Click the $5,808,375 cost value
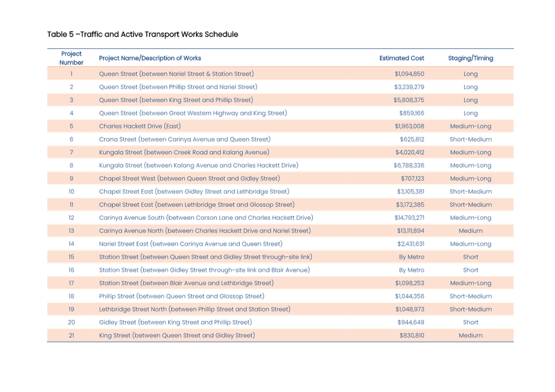The width and height of the screenshot is (555, 392). point(409,100)
